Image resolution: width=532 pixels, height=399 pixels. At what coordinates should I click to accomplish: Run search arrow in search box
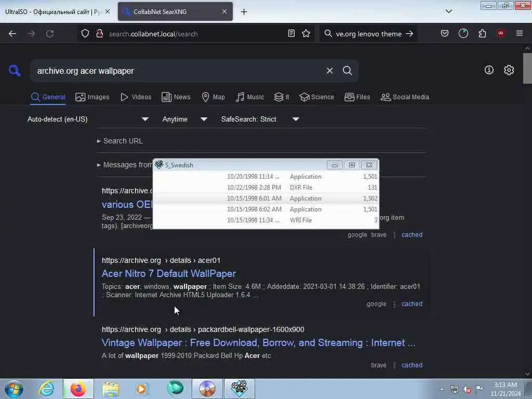coord(409,34)
